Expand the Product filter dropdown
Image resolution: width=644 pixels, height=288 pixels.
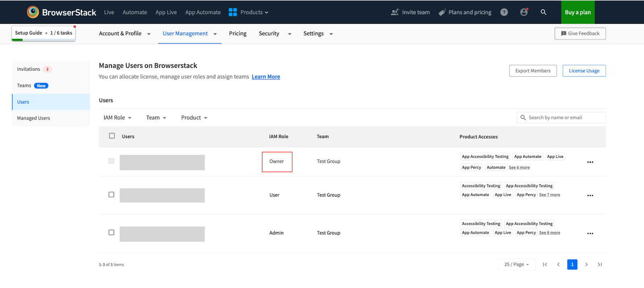tap(194, 118)
